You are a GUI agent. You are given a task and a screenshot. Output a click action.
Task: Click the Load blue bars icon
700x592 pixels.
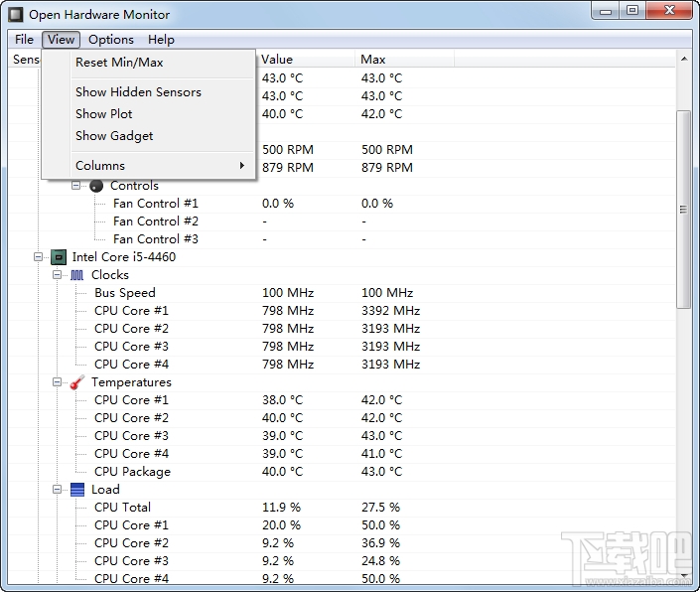click(77, 490)
